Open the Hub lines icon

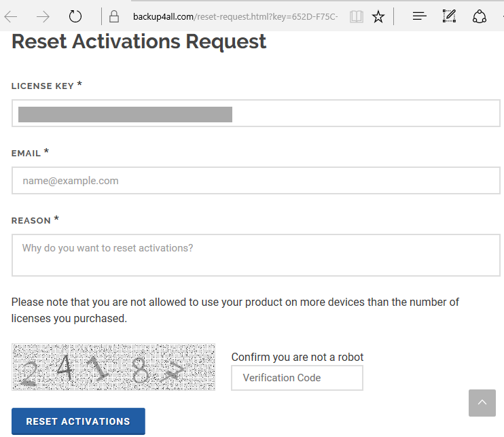pyautogui.click(x=420, y=16)
